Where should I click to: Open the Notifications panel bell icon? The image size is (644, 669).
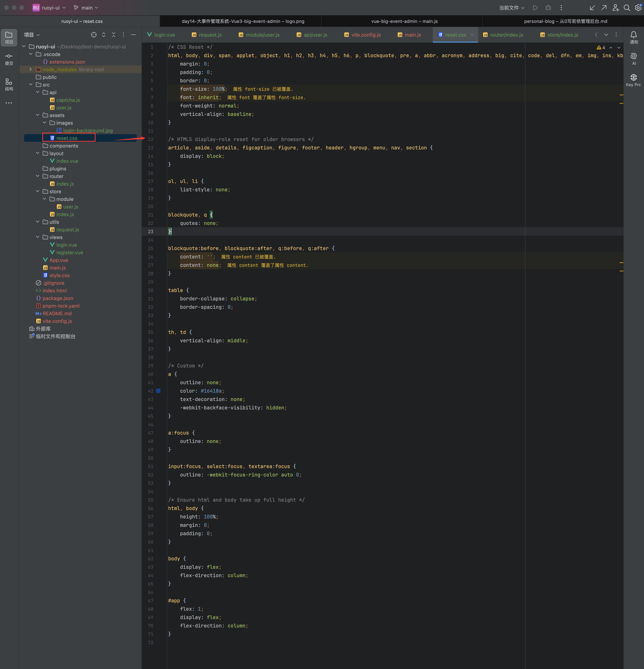pyautogui.click(x=633, y=38)
